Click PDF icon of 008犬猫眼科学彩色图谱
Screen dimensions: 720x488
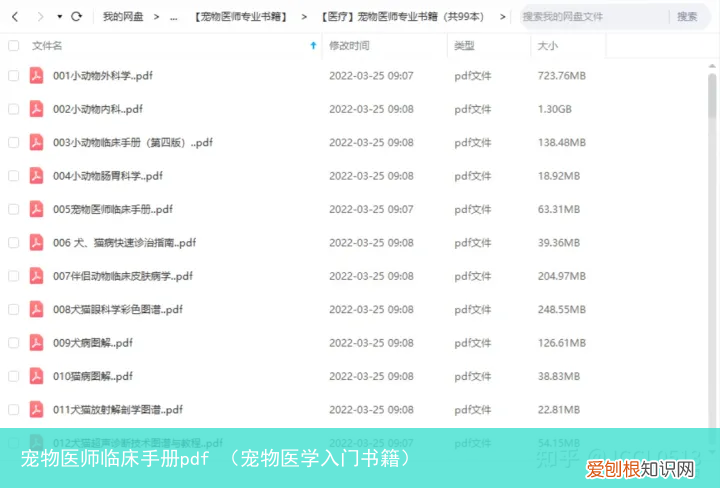tap(36, 309)
